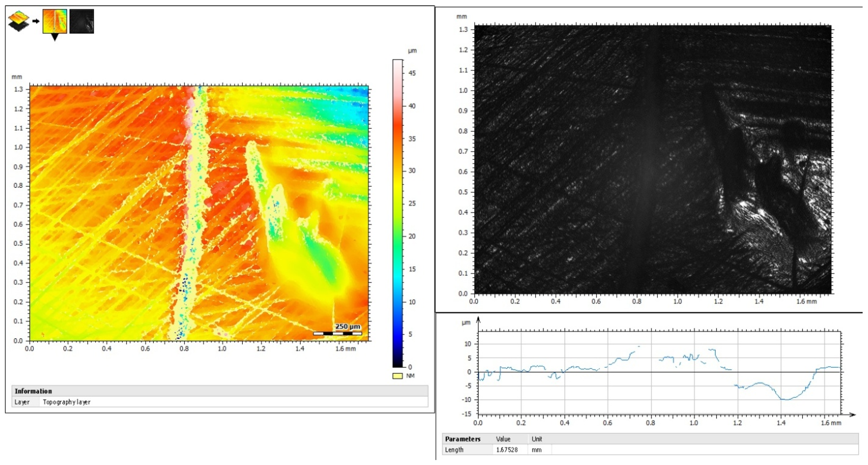
Task: Select the Layer row label
Action: (22, 402)
